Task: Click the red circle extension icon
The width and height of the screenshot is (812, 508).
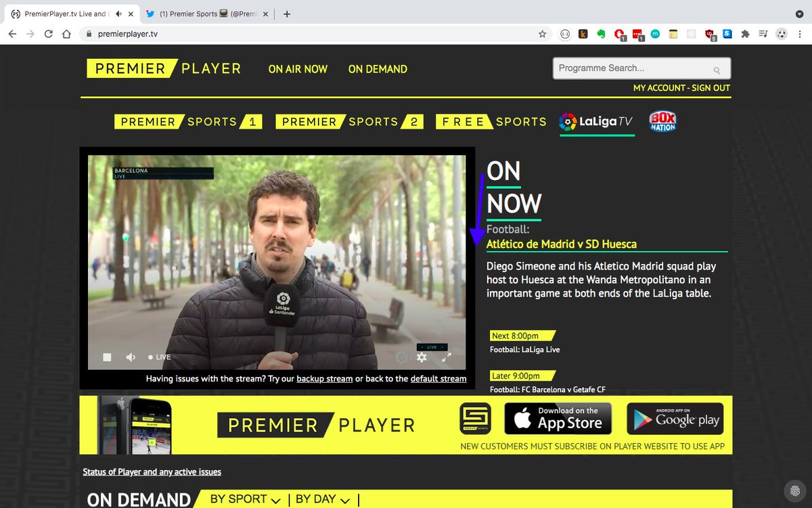Action: (619, 34)
